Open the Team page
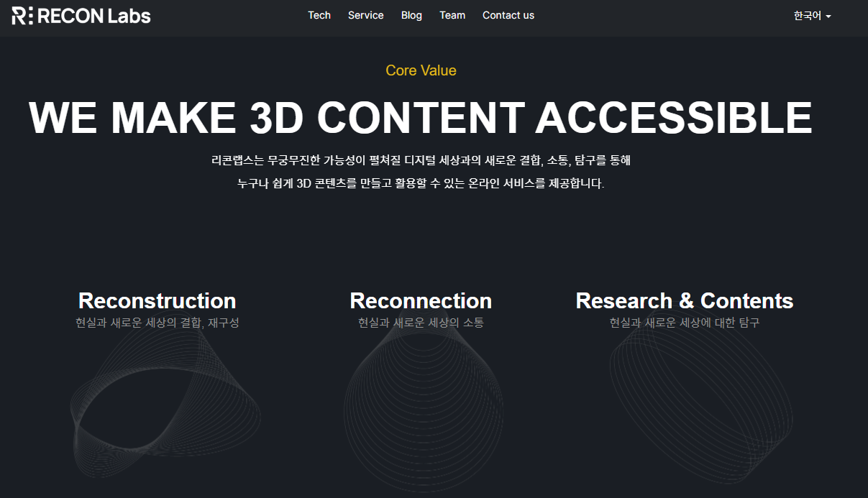 point(452,15)
